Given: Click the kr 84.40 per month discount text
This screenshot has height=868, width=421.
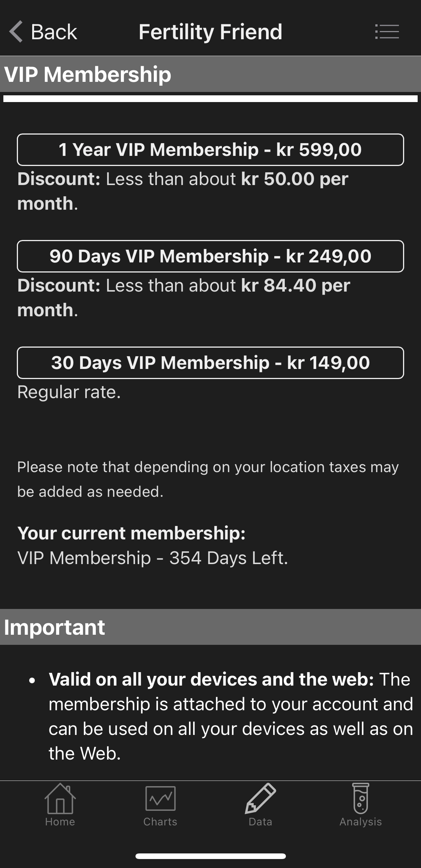Looking at the screenshot, I should [x=296, y=286].
